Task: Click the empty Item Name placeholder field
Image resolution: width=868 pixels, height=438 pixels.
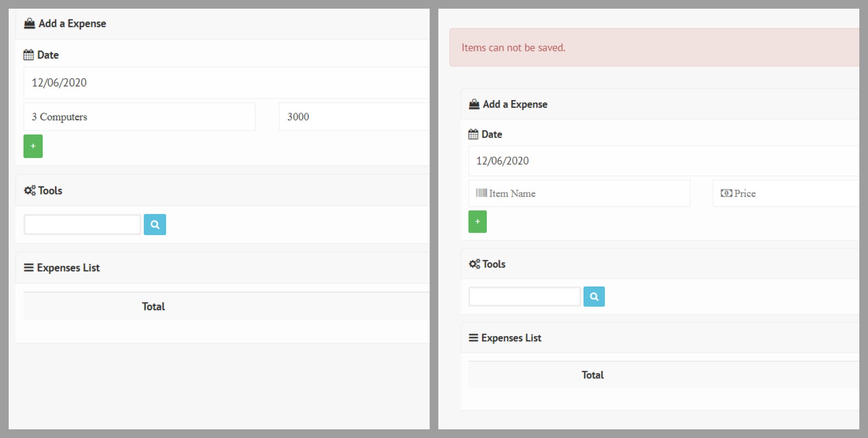Action: [579, 193]
